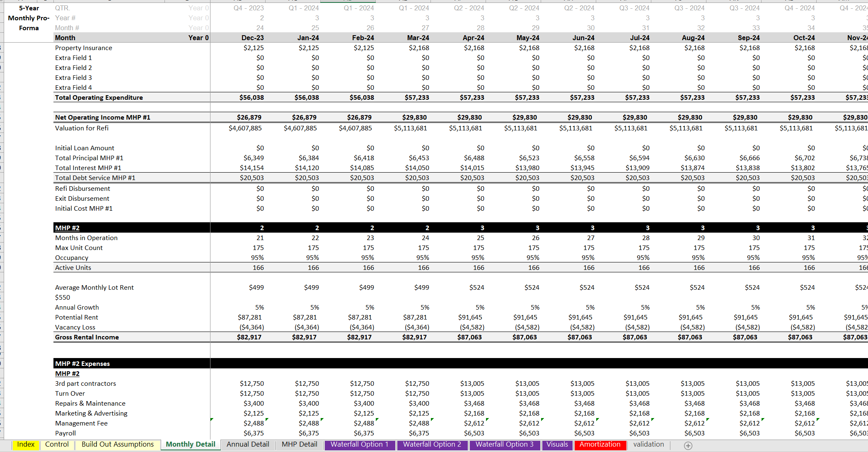The height and width of the screenshot is (452, 868).
Task: Click the Max Unit Count label
Action: [x=79, y=248]
